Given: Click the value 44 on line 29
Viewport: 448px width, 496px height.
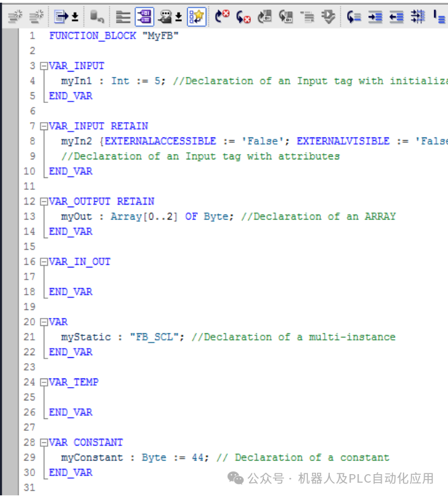Looking at the screenshot, I should [x=198, y=457].
